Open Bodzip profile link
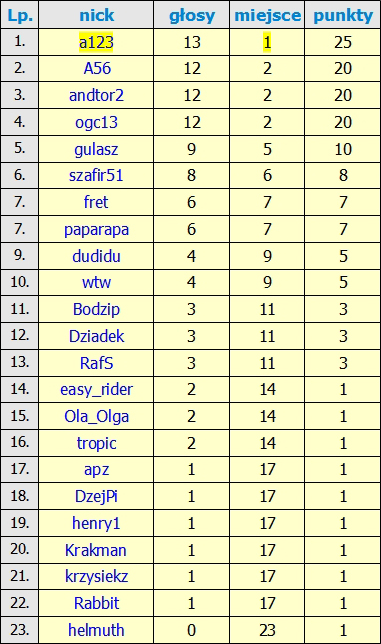Screen dimensions: 381x644 (x=96, y=309)
